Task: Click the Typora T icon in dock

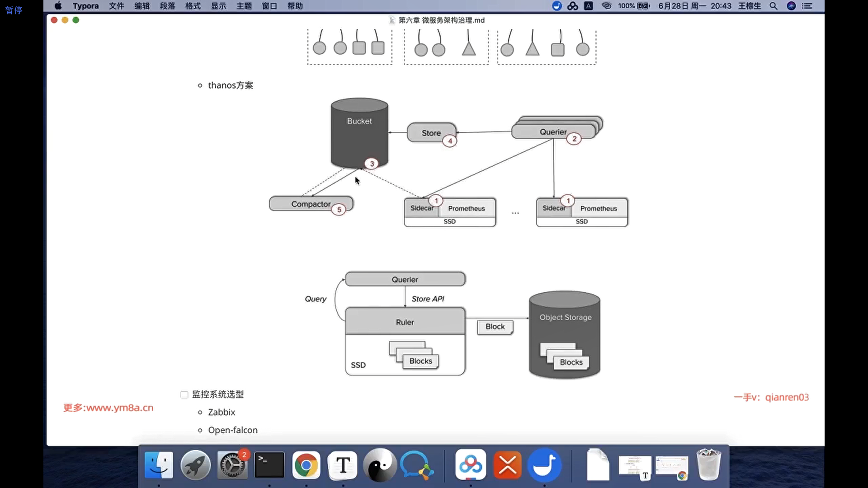Action: pyautogui.click(x=343, y=465)
